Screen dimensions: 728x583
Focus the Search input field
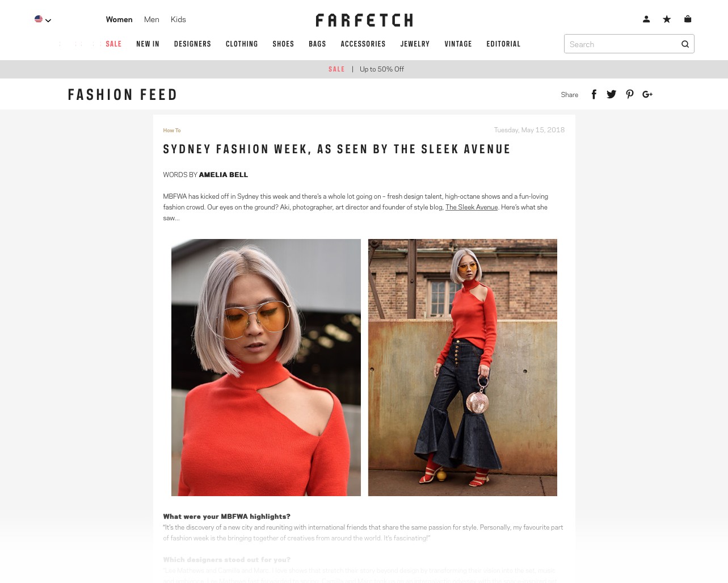coord(621,44)
